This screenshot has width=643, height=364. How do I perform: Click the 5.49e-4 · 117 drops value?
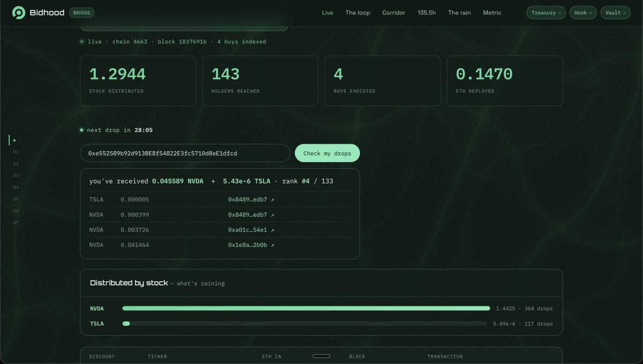[522, 323]
